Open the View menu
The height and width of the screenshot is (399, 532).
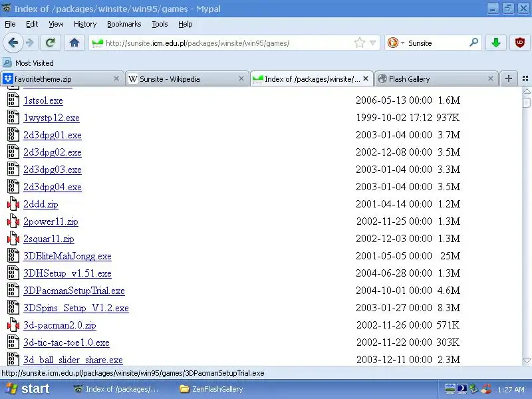[x=56, y=24]
